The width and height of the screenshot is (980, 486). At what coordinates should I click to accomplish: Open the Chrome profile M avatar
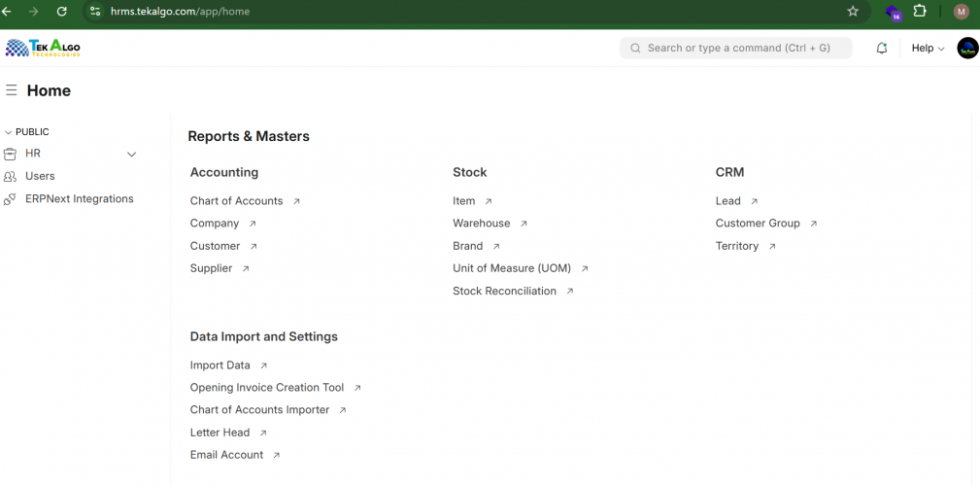pyautogui.click(x=961, y=12)
